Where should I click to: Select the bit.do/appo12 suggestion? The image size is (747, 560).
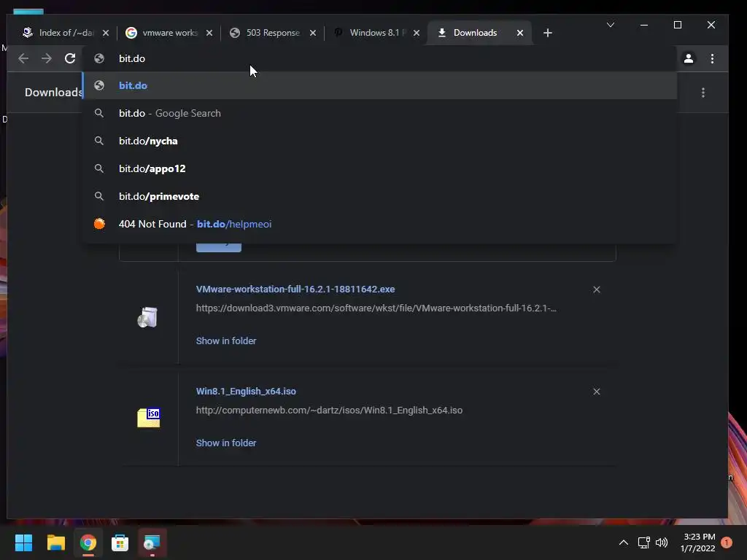pos(379,168)
